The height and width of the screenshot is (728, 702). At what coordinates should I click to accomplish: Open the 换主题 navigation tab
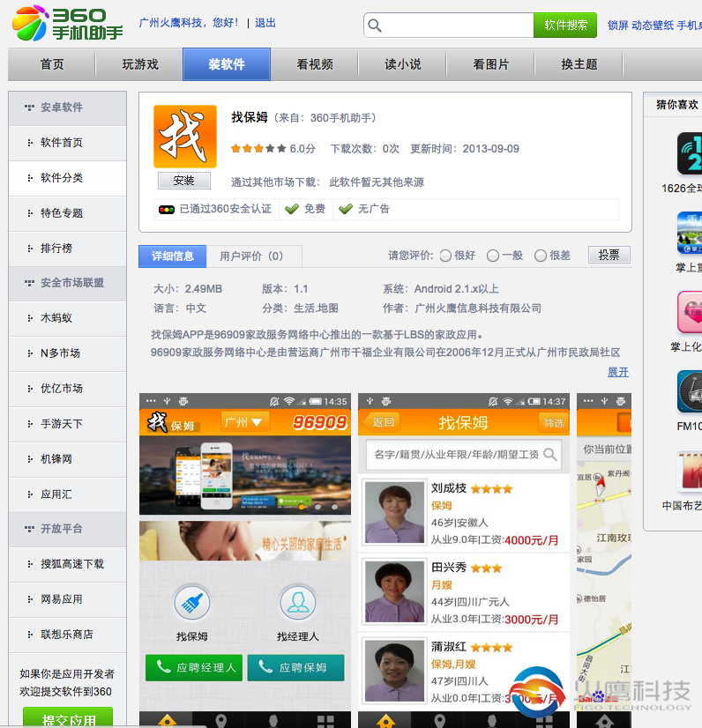click(579, 64)
